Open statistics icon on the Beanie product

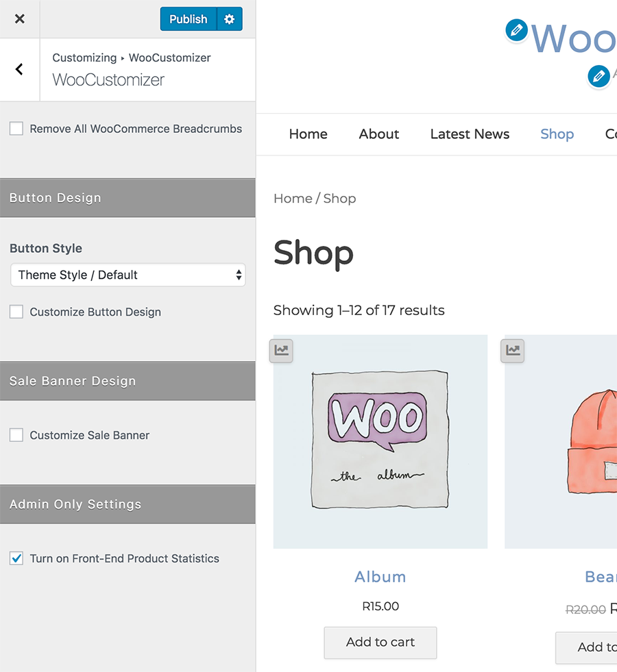point(512,351)
